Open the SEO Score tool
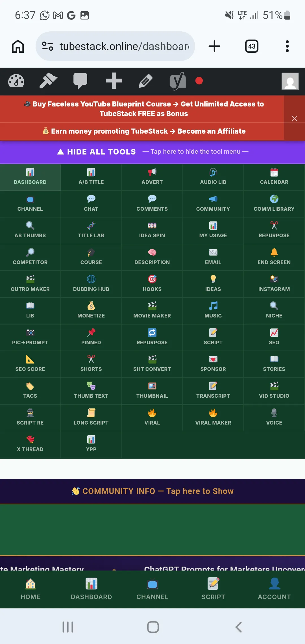305x644 pixels. 30,364
